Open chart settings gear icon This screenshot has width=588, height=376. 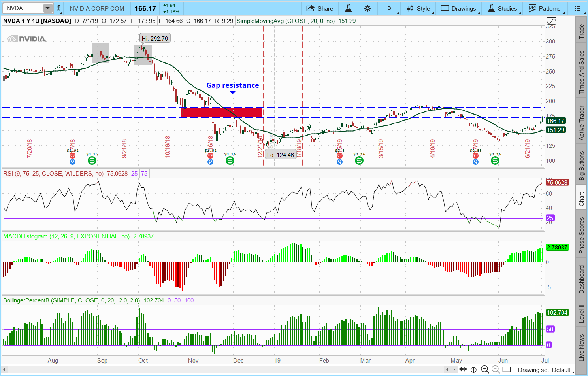[367, 8]
